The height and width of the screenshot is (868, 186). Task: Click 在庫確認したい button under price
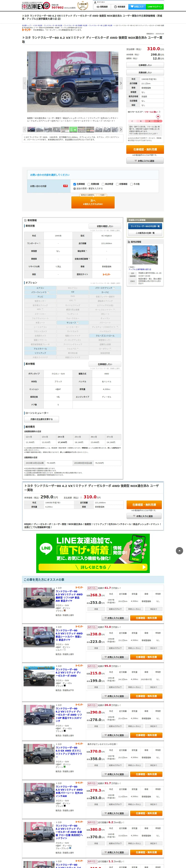[145, 65]
